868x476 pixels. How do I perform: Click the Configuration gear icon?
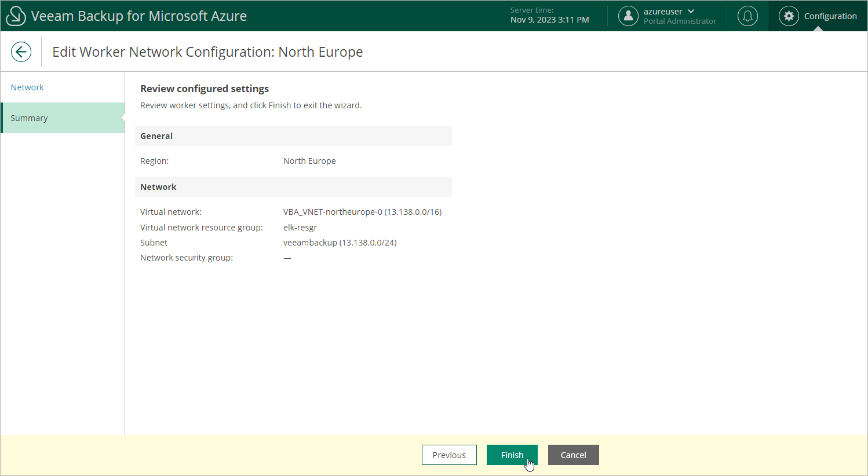(x=789, y=16)
